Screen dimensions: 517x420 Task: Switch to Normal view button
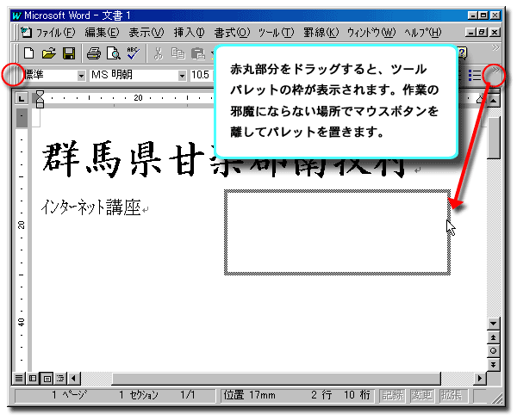pyautogui.click(x=19, y=378)
